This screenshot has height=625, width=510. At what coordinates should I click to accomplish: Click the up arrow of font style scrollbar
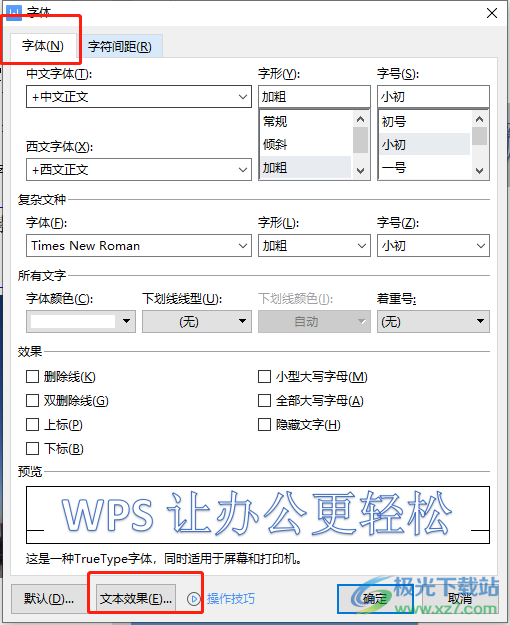(x=360, y=119)
